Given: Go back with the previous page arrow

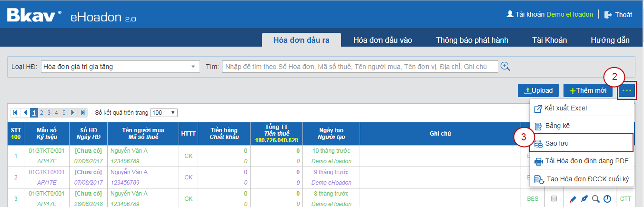Looking at the screenshot, I should [25, 113].
